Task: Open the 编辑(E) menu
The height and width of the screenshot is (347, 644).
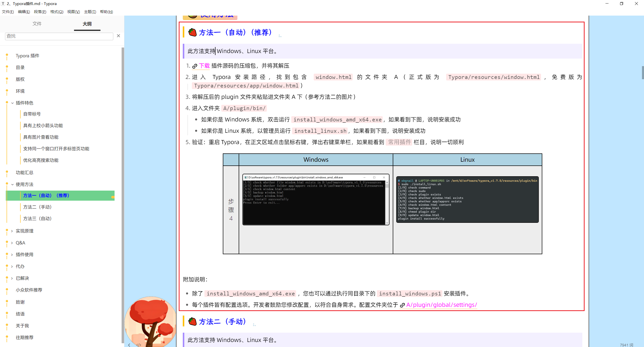Action: [24, 12]
